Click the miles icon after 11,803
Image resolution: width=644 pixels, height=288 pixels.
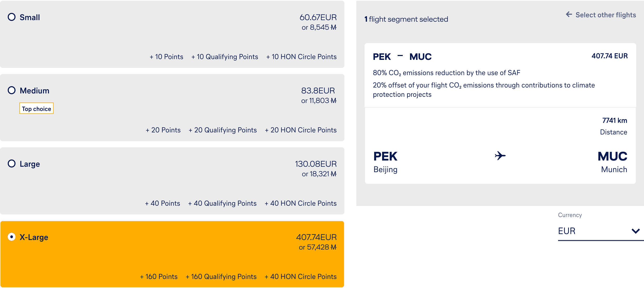point(334,101)
